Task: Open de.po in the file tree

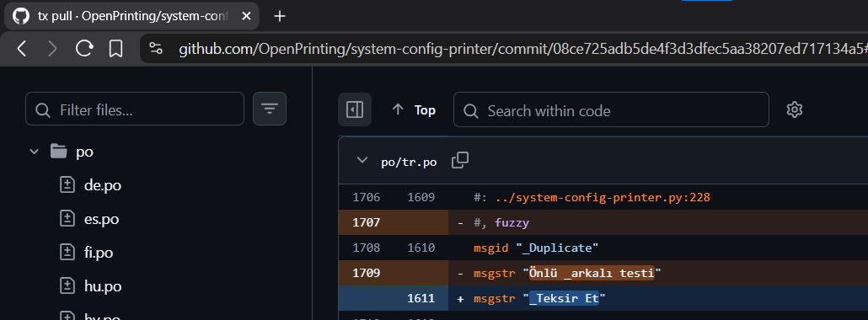Action: (x=103, y=185)
